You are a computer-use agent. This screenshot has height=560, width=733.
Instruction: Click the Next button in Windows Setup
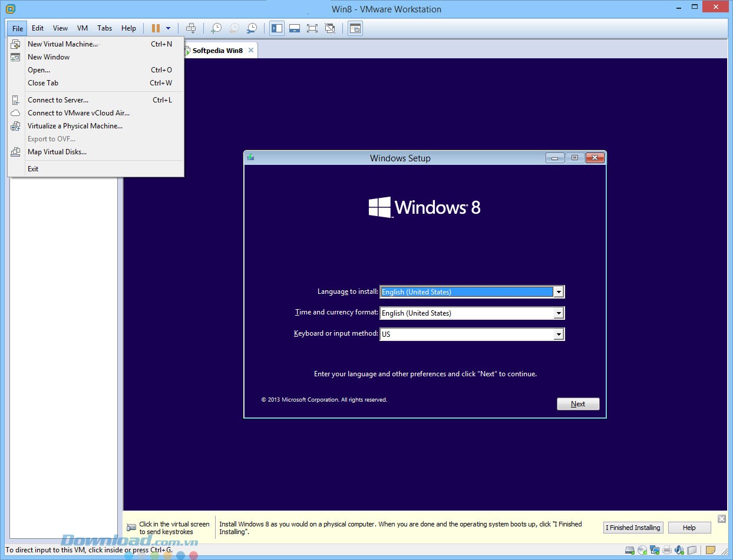(x=577, y=404)
